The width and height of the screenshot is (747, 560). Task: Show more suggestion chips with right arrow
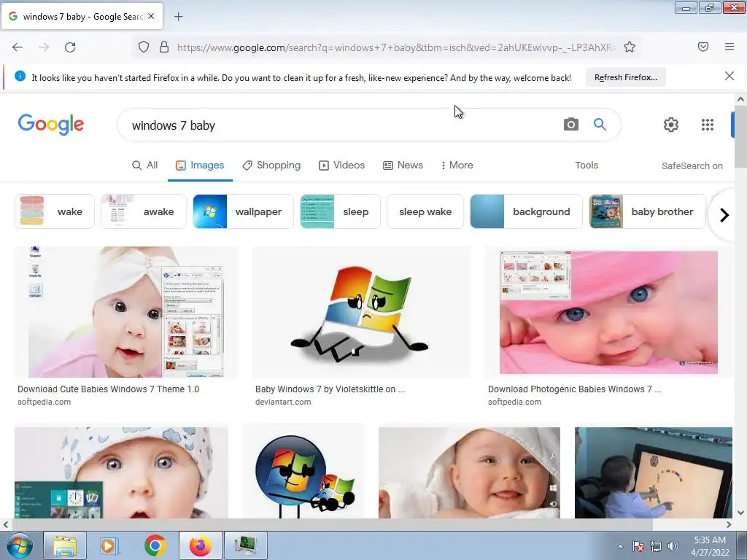tap(724, 215)
